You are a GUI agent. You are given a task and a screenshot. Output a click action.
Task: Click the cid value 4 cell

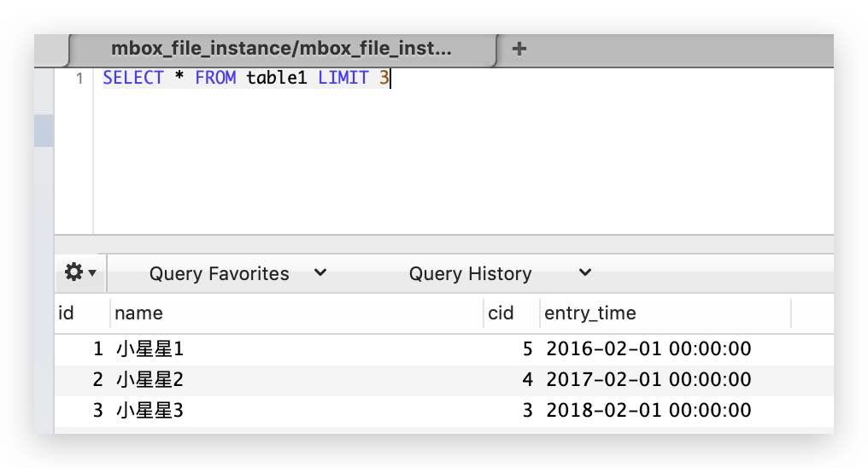coord(527,380)
